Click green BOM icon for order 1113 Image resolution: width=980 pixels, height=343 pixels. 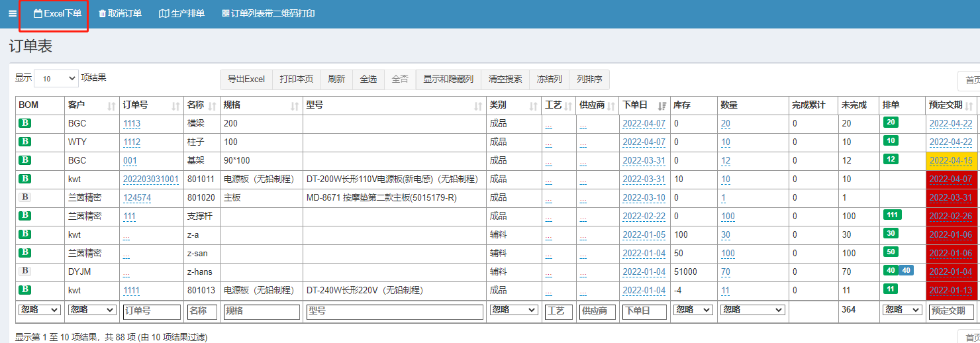click(24, 123)
